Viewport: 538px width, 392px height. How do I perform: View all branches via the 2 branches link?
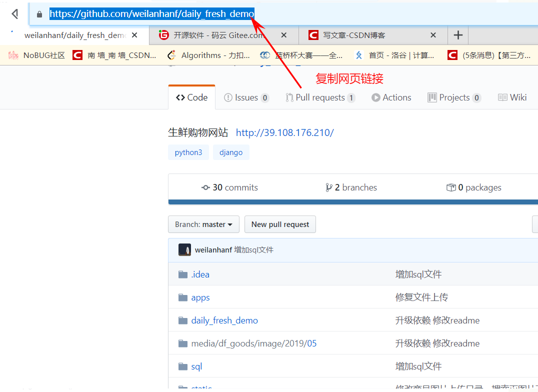tap(356, 187)
